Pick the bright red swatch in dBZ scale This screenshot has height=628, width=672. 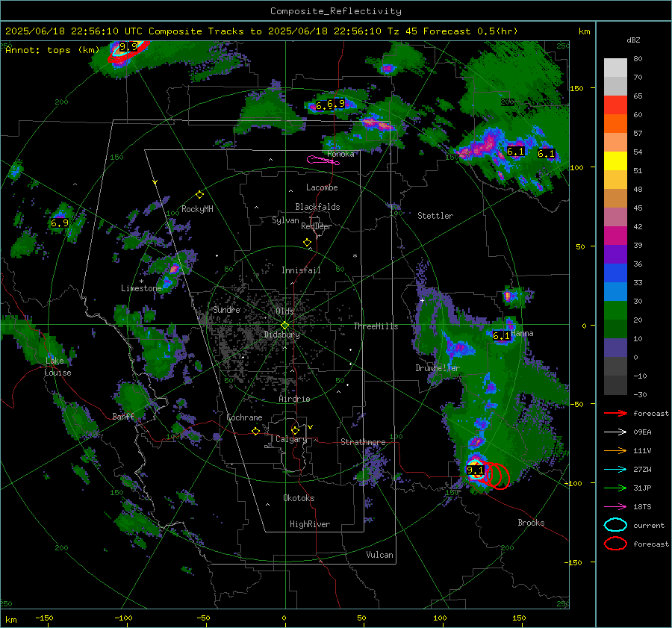615,105
